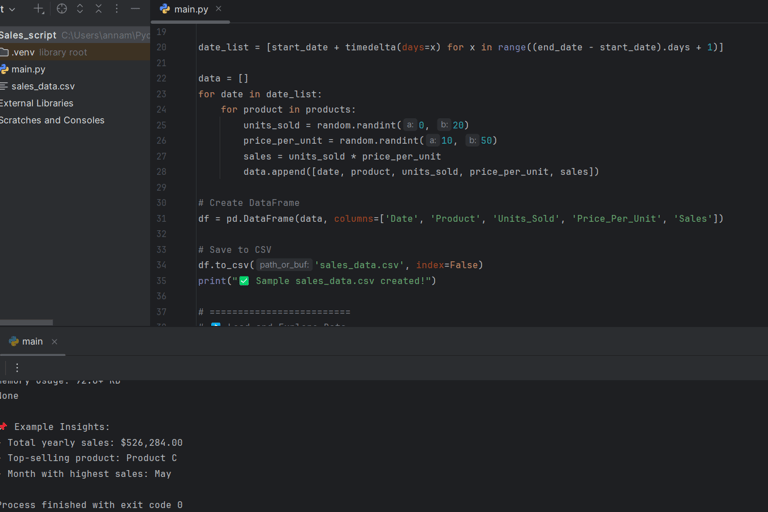This screenshot has height=512, width=768.
Task: Click line number 34 in gutter
Action: (x=161, y=265)
